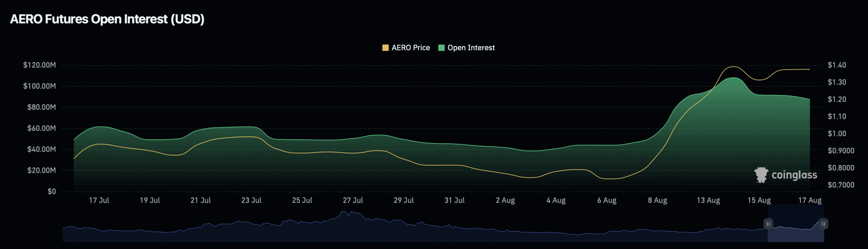Grab the right range slider handle
The image size is (868, 249).
(824, 224)
